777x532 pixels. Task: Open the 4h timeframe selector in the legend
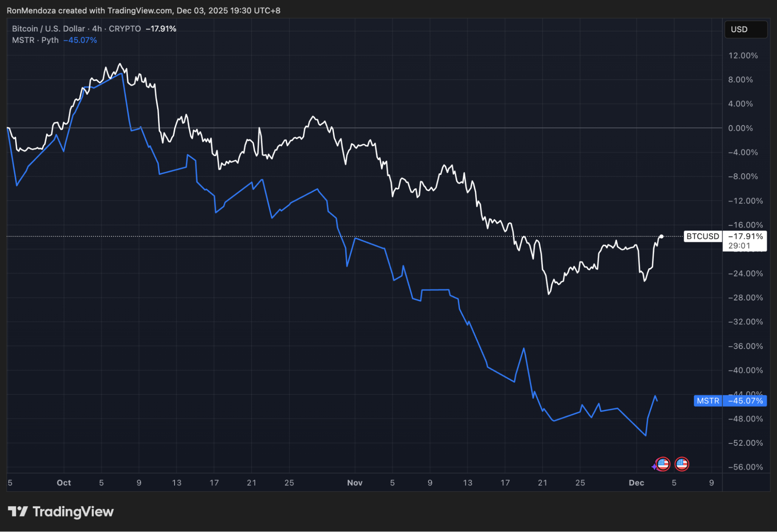[x=97, y=28]
